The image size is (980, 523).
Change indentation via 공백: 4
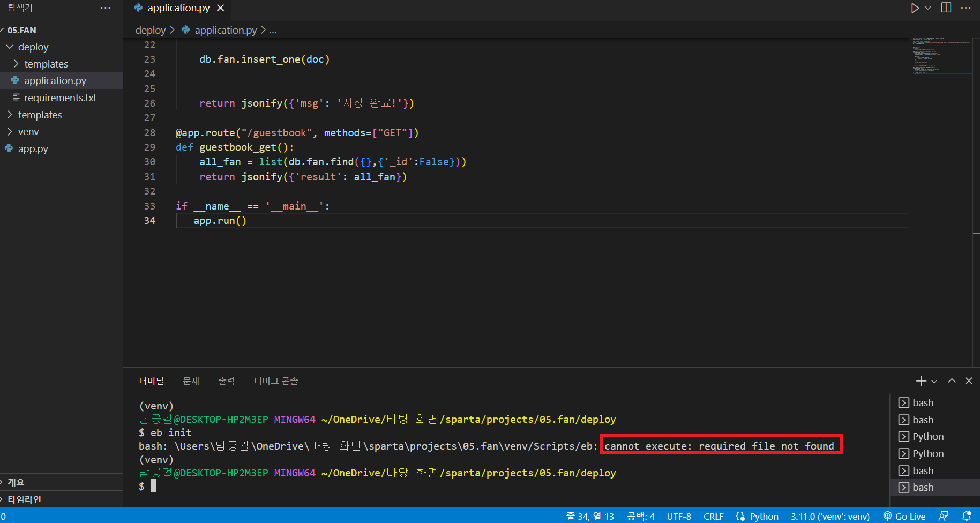coord(641,516)
